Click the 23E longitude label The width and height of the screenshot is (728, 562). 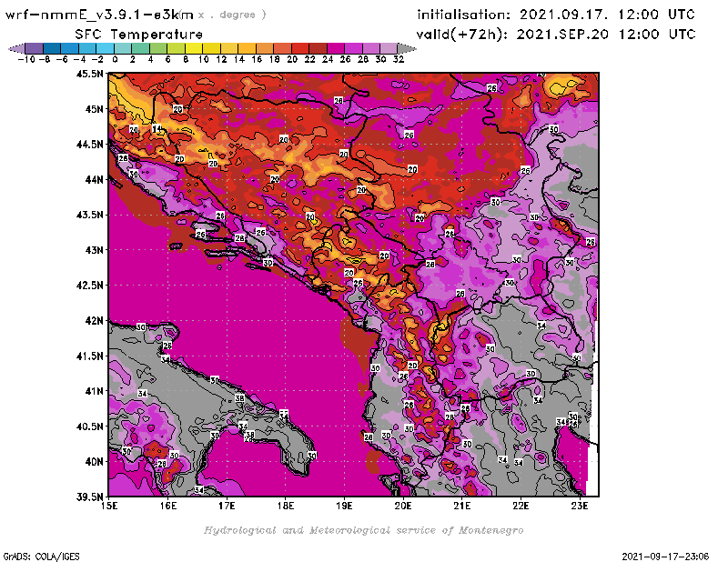(580, 506)
